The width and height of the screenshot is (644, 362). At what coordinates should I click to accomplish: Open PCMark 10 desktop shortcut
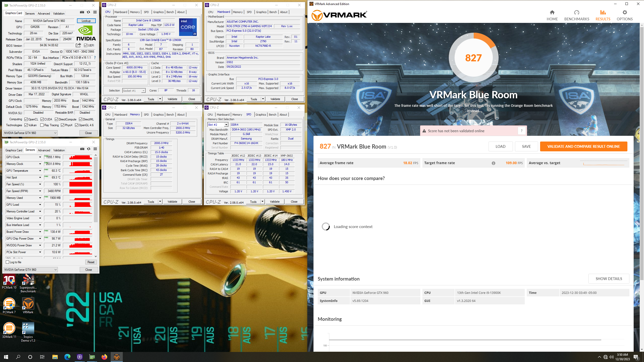point(9,282)
